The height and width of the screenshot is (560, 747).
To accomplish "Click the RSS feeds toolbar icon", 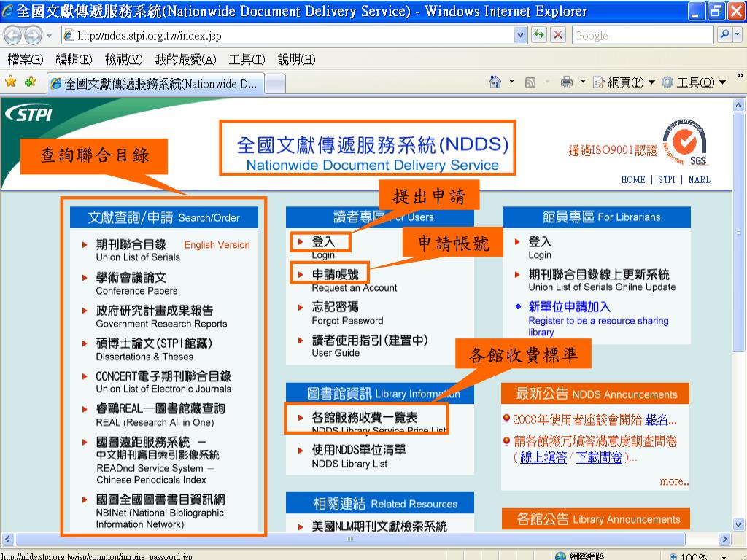I will tap(530, 83).
